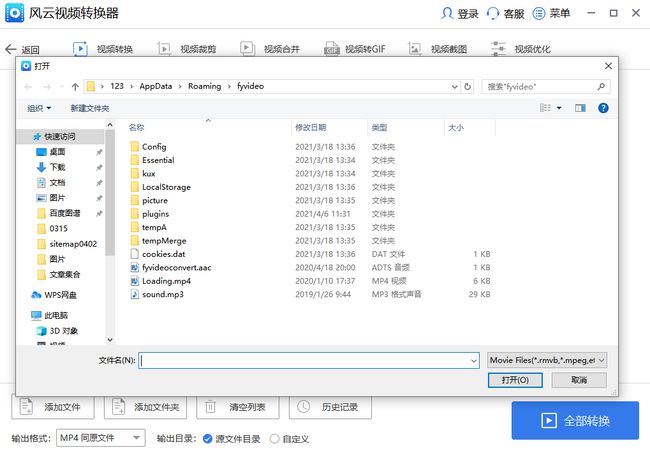Click 添加文件 add file button

pos(53,407)
